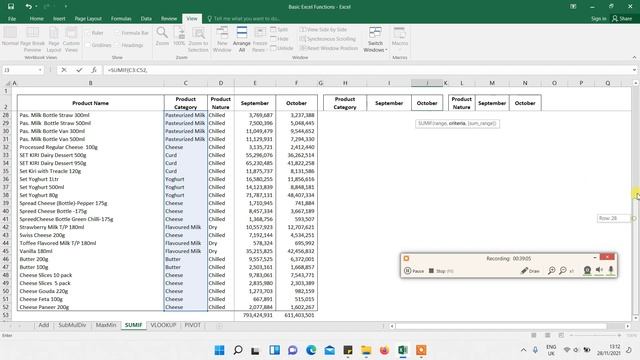Click View Side by Side
Screen dimensions: 640x360
[323, 29]
